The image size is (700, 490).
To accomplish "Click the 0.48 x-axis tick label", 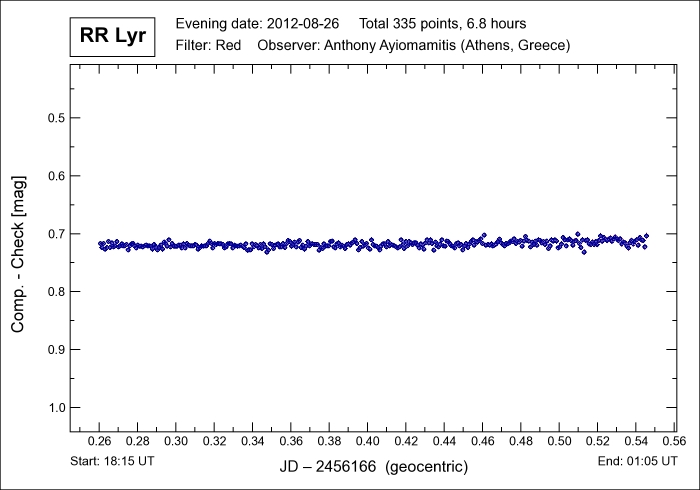I will [521, 441].
